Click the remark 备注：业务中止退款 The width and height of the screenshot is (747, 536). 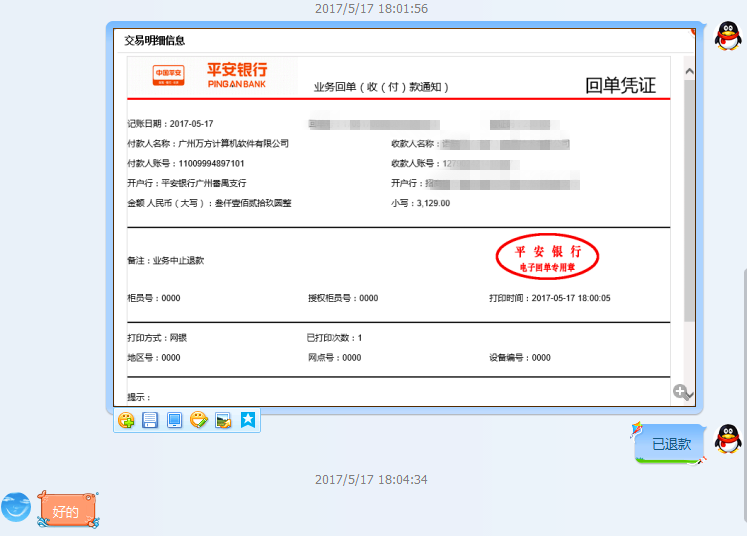[x=166, y=261]
